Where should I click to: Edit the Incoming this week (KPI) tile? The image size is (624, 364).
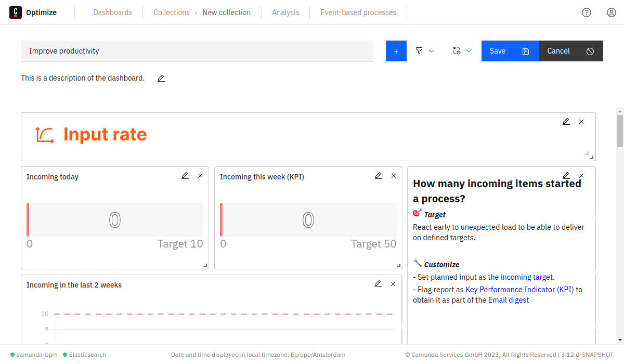pos(378,176)
